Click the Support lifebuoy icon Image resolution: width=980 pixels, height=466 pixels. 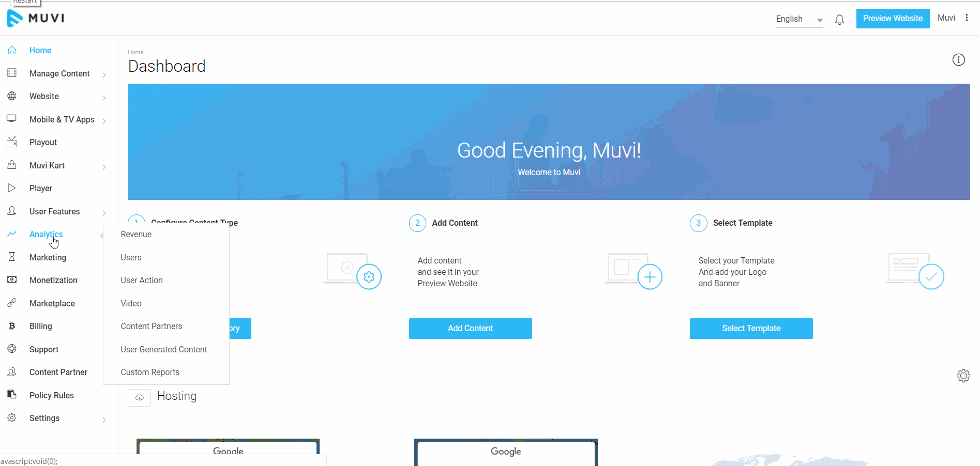coord(12,349)
